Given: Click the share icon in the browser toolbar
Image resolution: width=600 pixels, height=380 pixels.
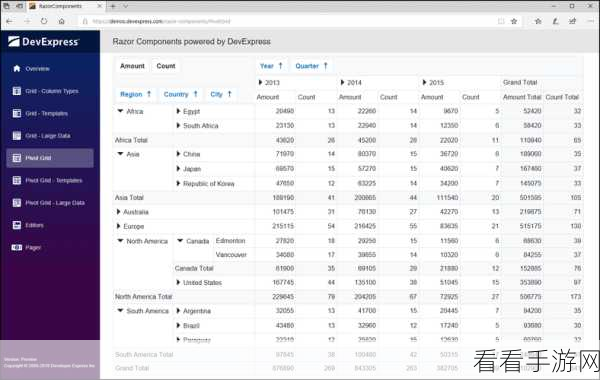Looking at the screenshot, I should (572, 21).
